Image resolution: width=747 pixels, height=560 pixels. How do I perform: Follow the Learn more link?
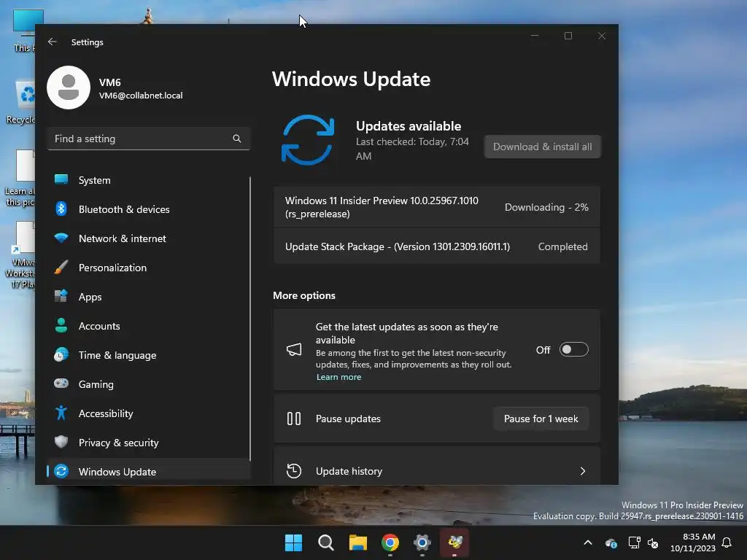click(338, 377)
